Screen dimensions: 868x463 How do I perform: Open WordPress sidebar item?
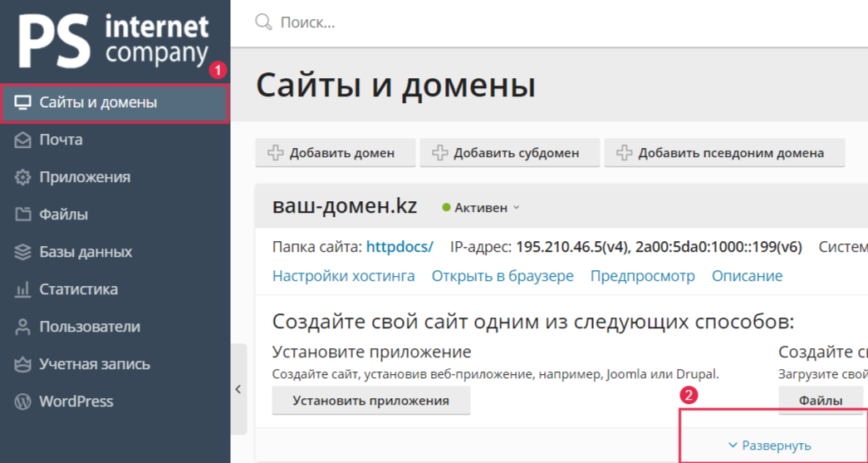pos(115,401)
